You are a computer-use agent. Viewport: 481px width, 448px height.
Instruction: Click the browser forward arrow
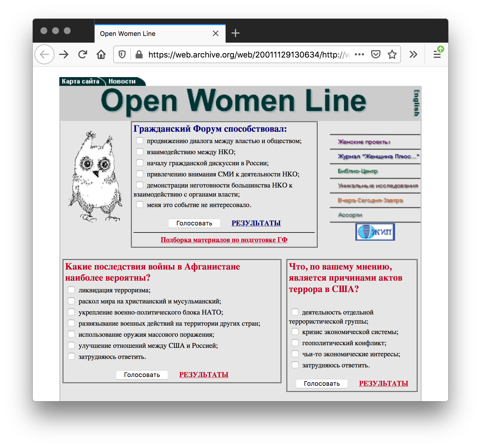tap(64, 54)
